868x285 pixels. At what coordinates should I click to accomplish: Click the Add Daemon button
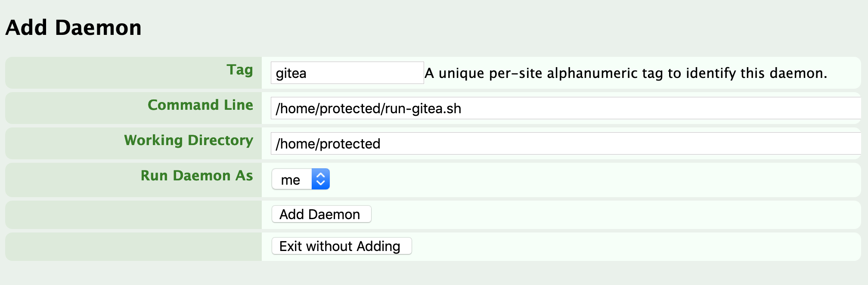(x=321, y=214)
